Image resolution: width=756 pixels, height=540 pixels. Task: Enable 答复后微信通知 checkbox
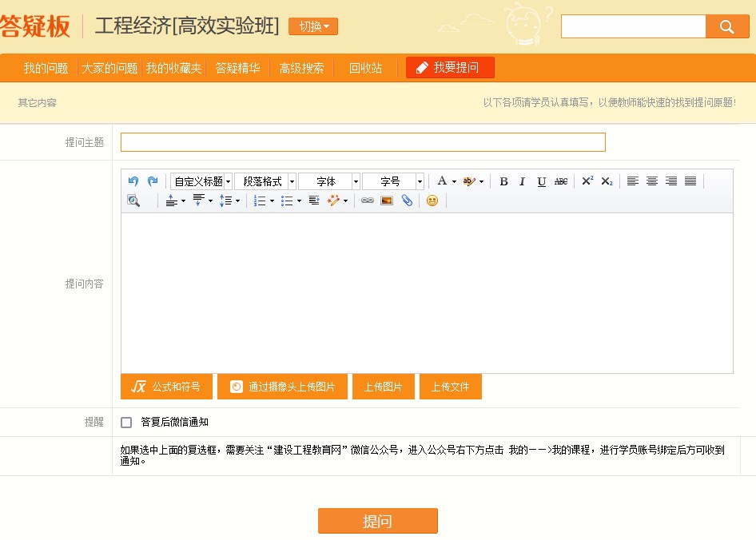click(125, 423)
